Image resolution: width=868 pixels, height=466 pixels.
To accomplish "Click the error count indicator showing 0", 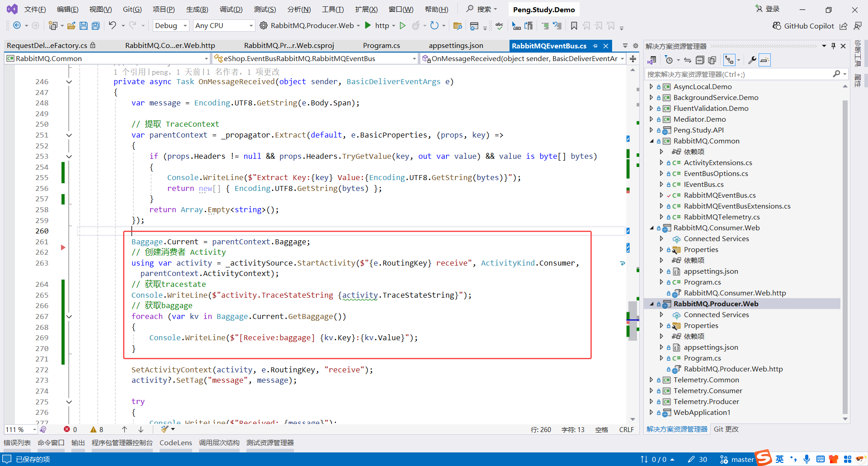I will (71, 429).
